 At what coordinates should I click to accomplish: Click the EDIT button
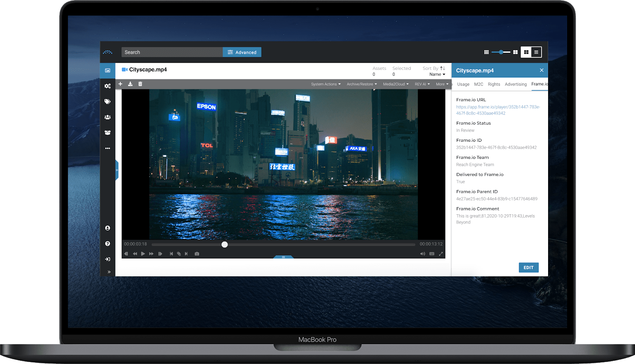click(529, 268)
